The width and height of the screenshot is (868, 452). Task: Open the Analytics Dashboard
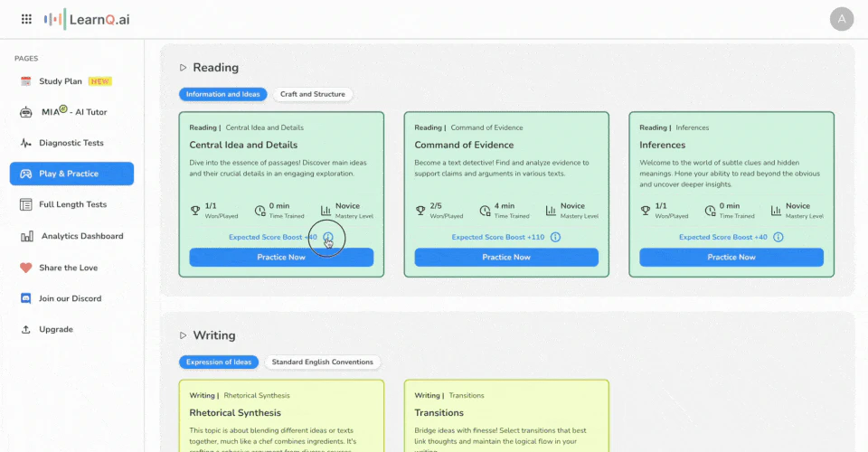(x=81, y=236)
